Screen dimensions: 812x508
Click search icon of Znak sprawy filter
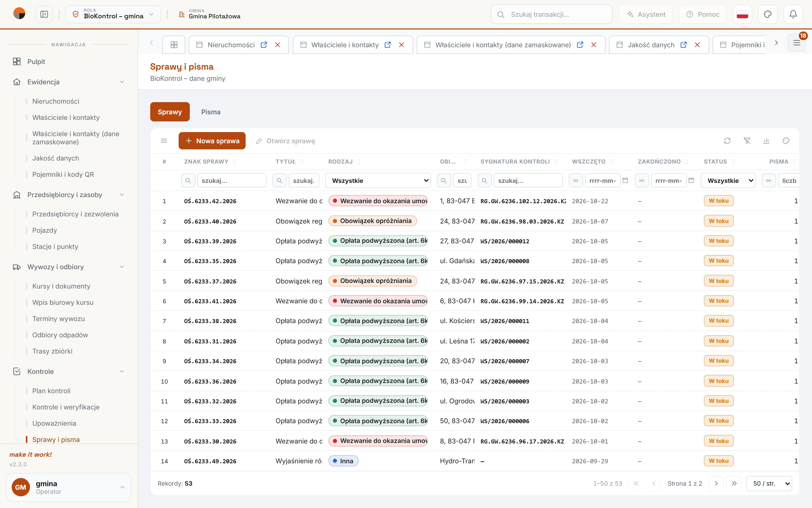pyautogui.click(x=188, y=181)
